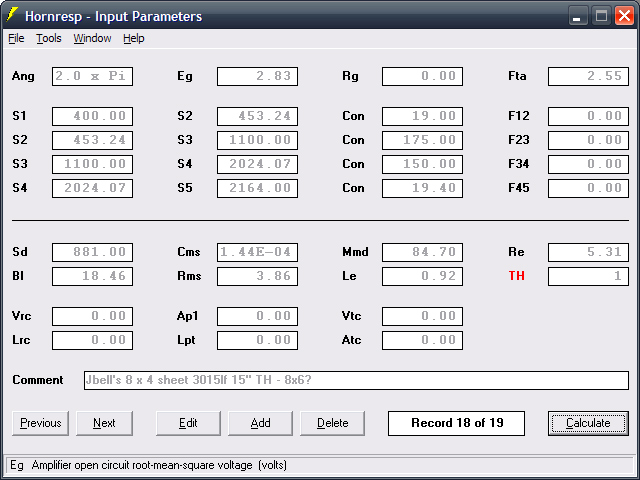Select the Con field showing 19.00
Viewport: 640px width, 480px height.
pyautogui.click(x=422, y=116)
